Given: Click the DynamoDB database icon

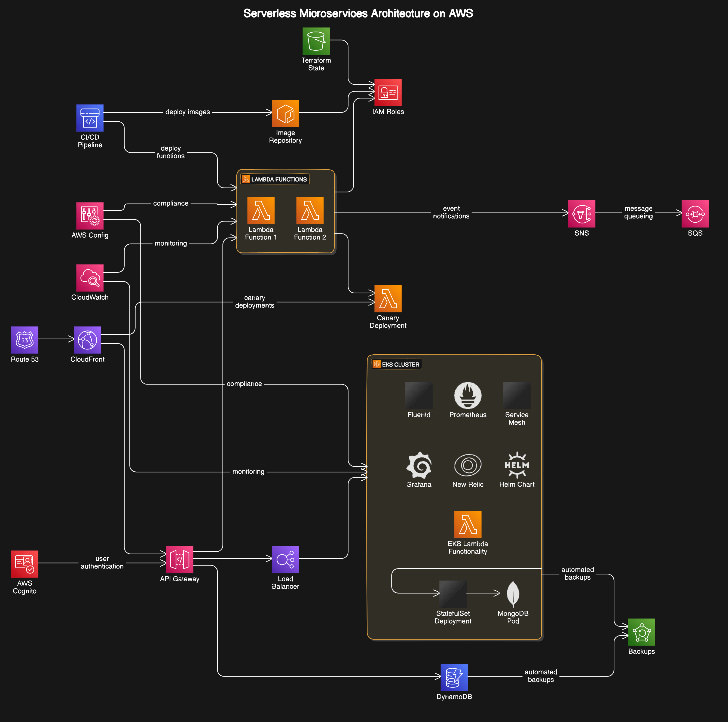Looking at the screenshot, I should pyautogui.click(x=454, y=677).
